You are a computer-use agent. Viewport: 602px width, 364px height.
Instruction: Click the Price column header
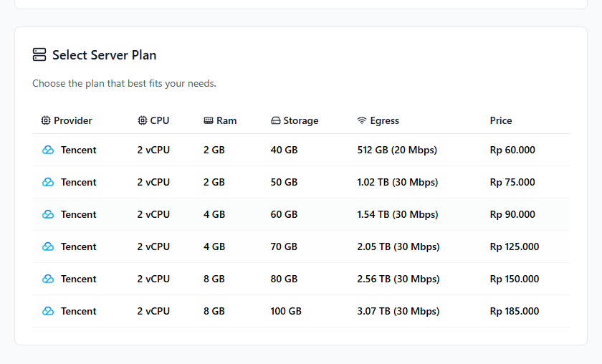(501, 120)
